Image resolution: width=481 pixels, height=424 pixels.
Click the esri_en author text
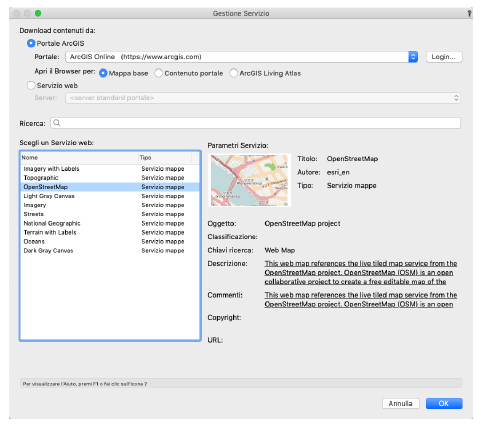click(338, 172)
